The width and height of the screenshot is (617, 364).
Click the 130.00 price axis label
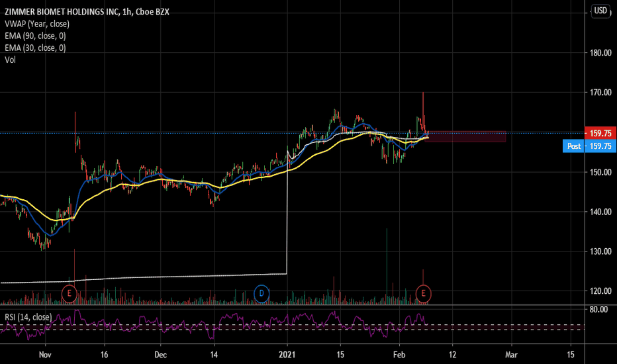point(600,251)
